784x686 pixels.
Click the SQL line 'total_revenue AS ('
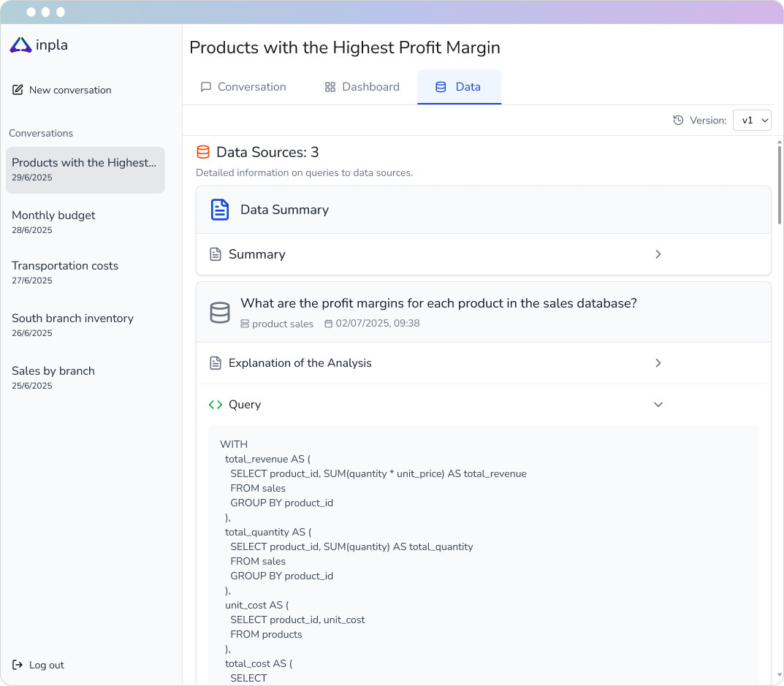pos(267,459)
